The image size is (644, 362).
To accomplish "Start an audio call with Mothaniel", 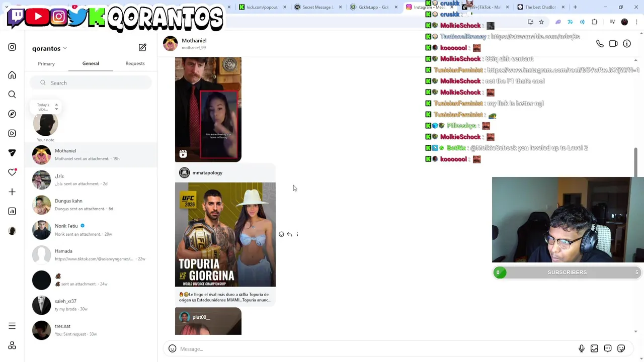I will [600, 44].
